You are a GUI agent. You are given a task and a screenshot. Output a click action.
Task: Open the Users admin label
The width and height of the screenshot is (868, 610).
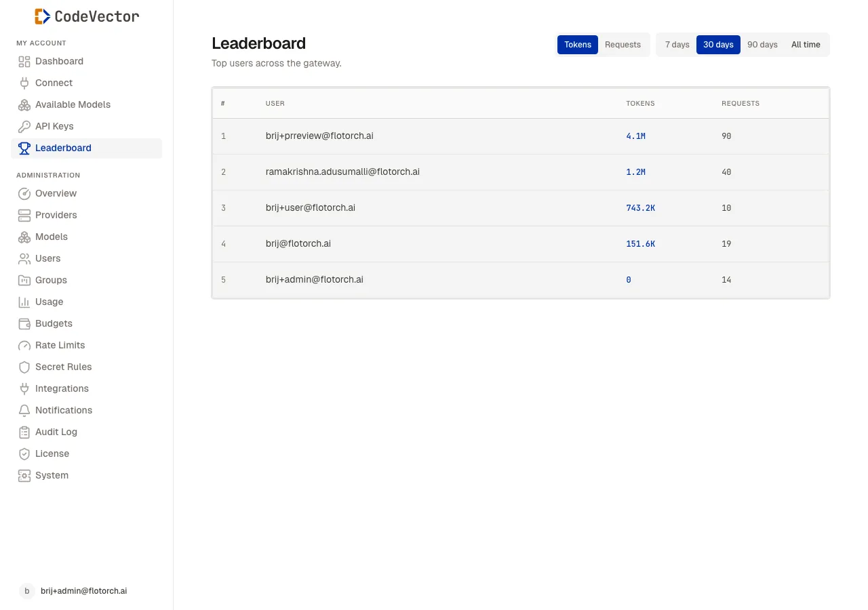tap(48, 258)
